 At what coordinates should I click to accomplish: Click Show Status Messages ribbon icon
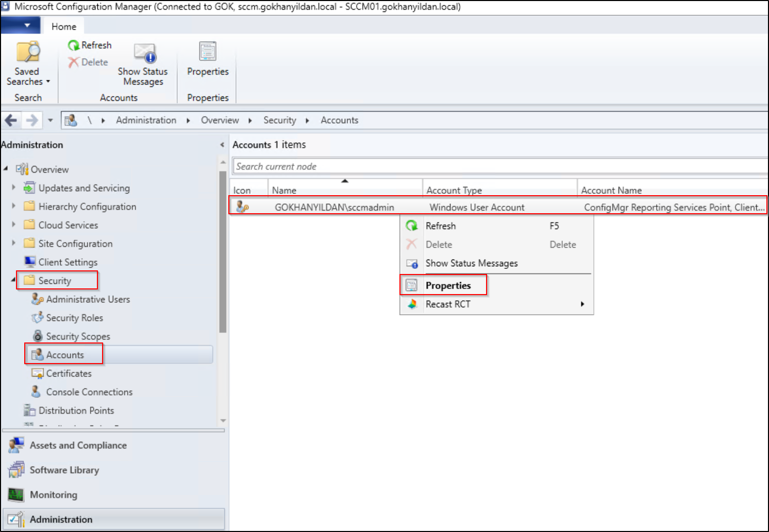(145, 53)
